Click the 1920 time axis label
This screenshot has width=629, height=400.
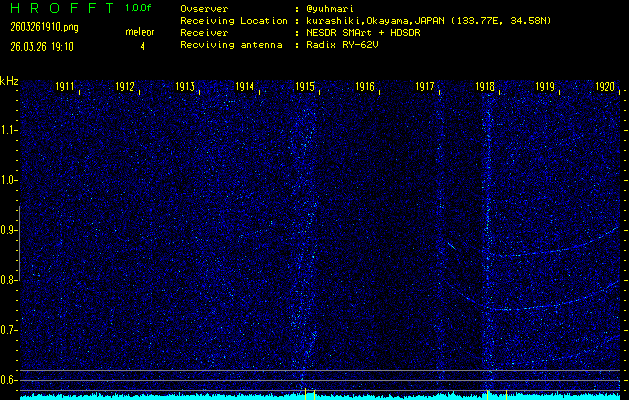pyautogui.click(x=605, y=87)
